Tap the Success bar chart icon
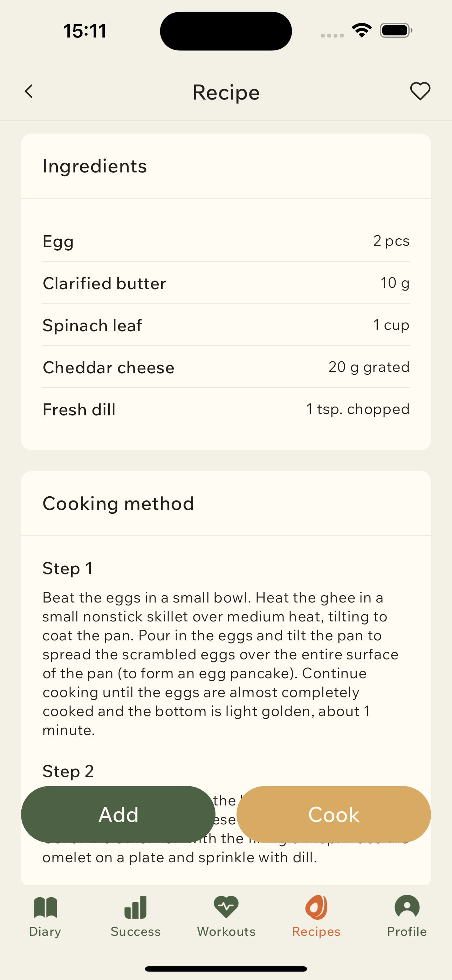This screenshot has width=452, height=980. pyautogui.click(x=136, y=907)
